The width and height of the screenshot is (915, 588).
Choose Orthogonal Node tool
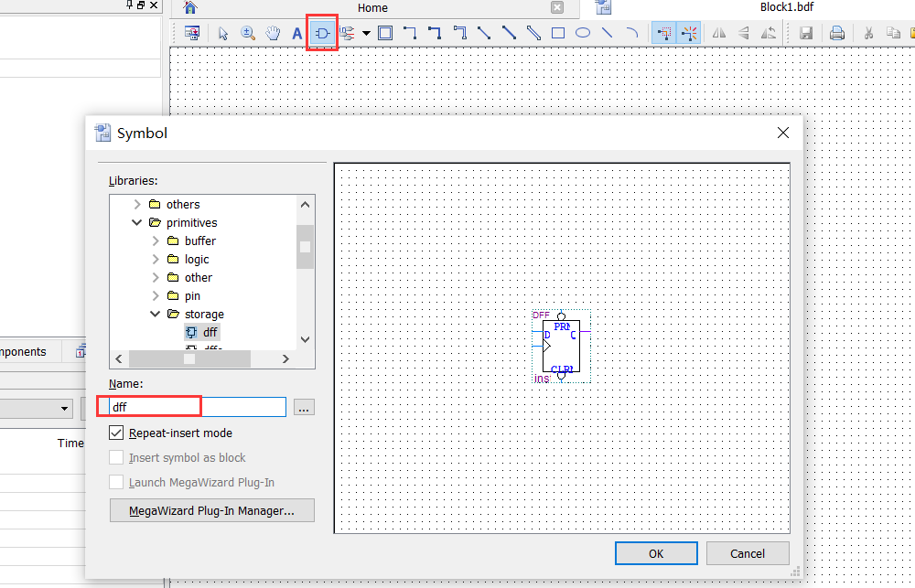(x=410, y=33)
